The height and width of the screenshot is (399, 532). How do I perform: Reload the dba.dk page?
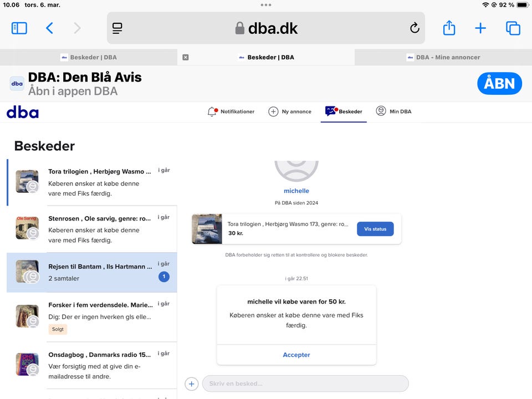pyautogui.click(x=415, y=28)
